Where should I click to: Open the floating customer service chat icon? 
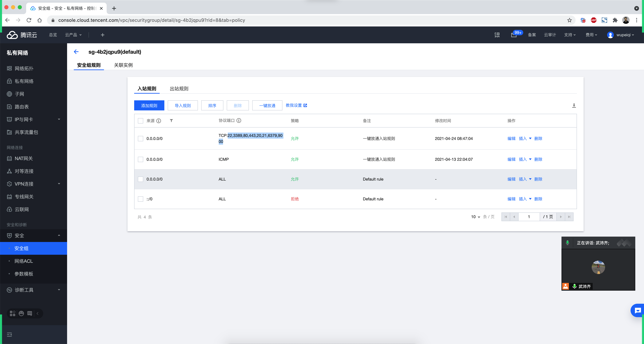point(637,310)
